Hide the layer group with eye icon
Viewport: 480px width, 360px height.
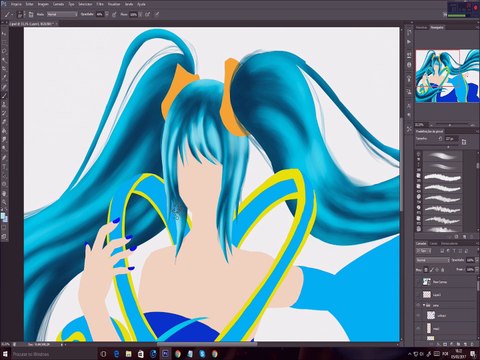pyautogui.click(x=418, y=305)
